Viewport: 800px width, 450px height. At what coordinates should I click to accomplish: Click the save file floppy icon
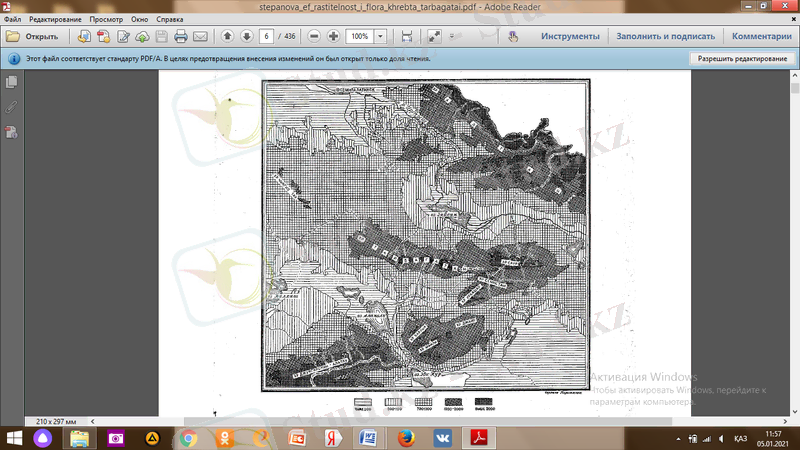pos(162,37)
